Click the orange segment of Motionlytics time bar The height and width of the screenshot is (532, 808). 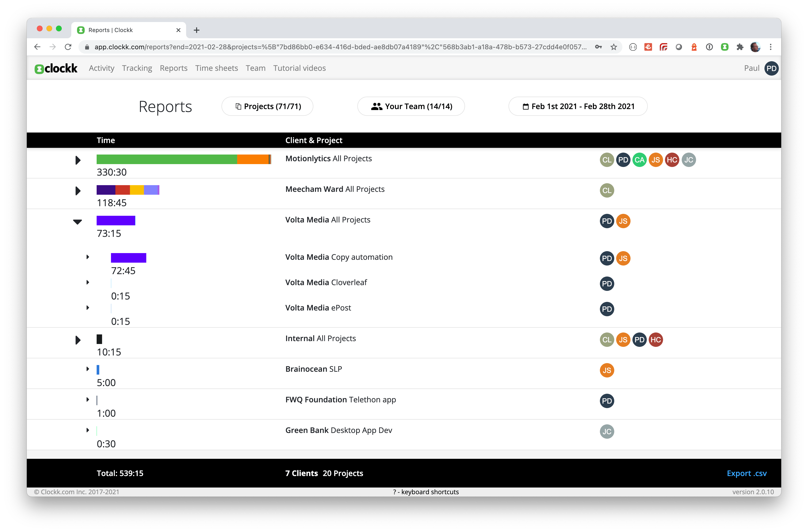pos(253,159)
